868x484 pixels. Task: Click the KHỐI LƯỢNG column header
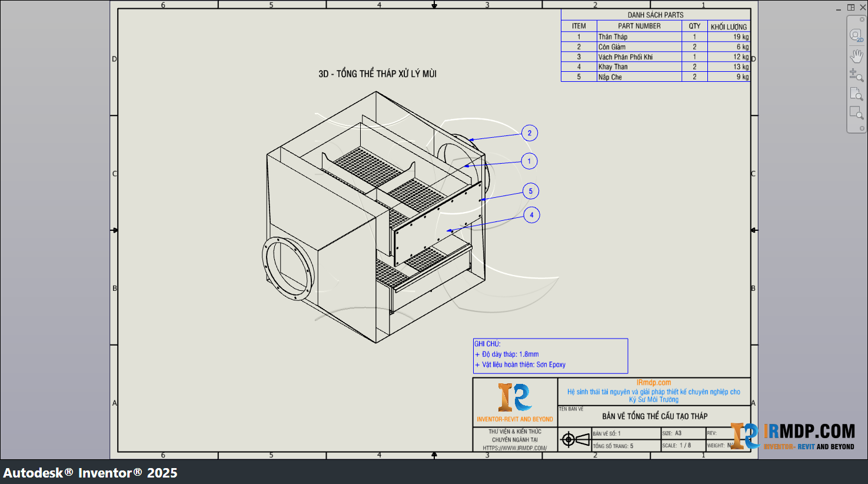(729, 26)
